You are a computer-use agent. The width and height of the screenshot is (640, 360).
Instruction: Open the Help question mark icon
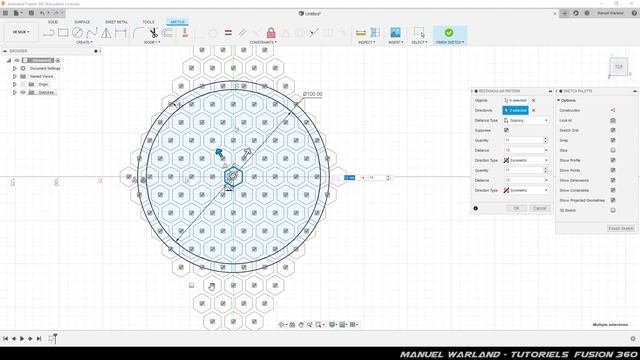pos(634,13)
